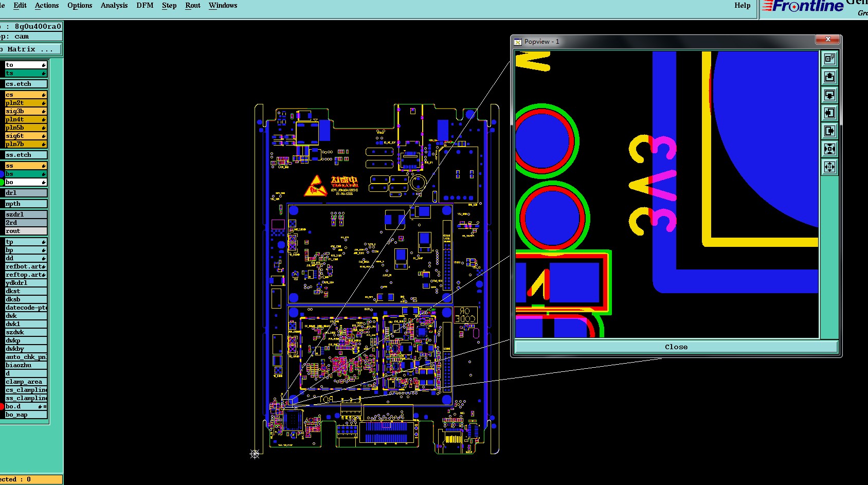This screenshot has width=868, height=485.
Task: Toggle the blue display dot beside bs
Action: pos(2,174)
